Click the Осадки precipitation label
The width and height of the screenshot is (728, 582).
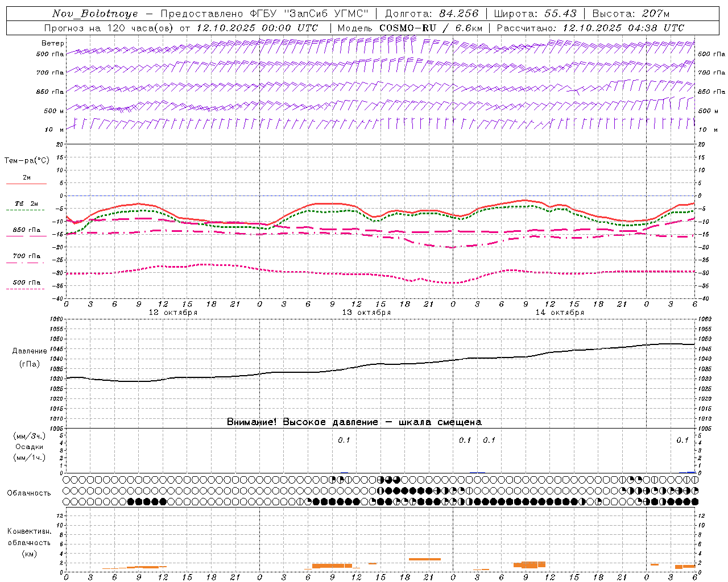tap(30, 447)
